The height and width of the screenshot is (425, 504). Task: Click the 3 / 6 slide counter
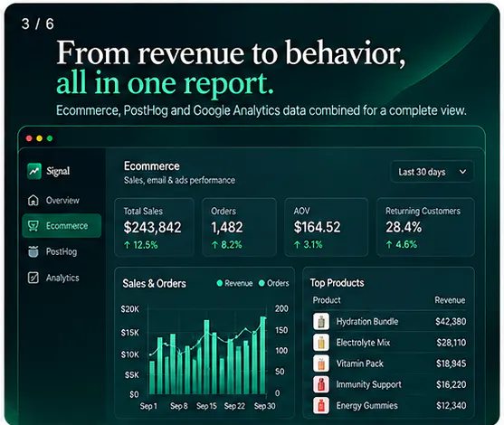click(x=38, y=24)
